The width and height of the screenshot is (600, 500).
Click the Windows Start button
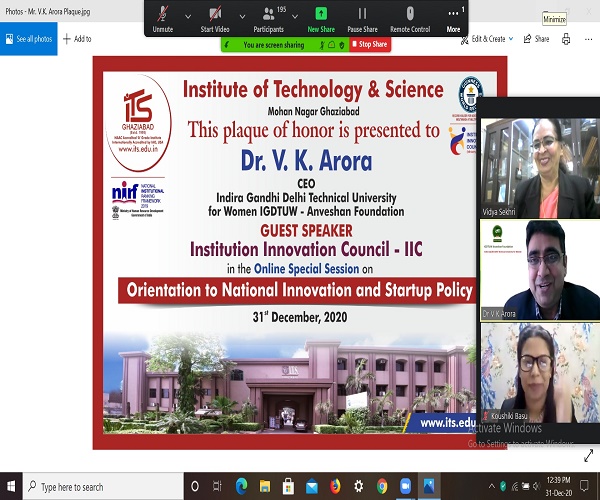[11, 486]
